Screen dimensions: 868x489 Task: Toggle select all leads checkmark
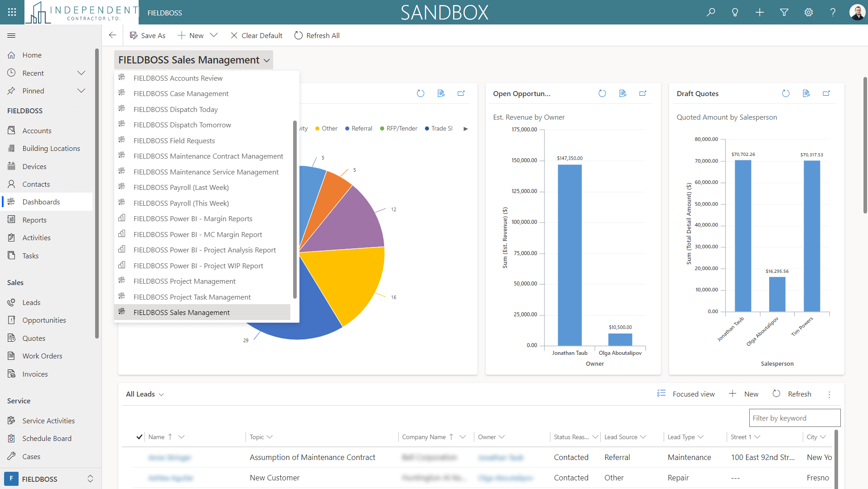140,437
